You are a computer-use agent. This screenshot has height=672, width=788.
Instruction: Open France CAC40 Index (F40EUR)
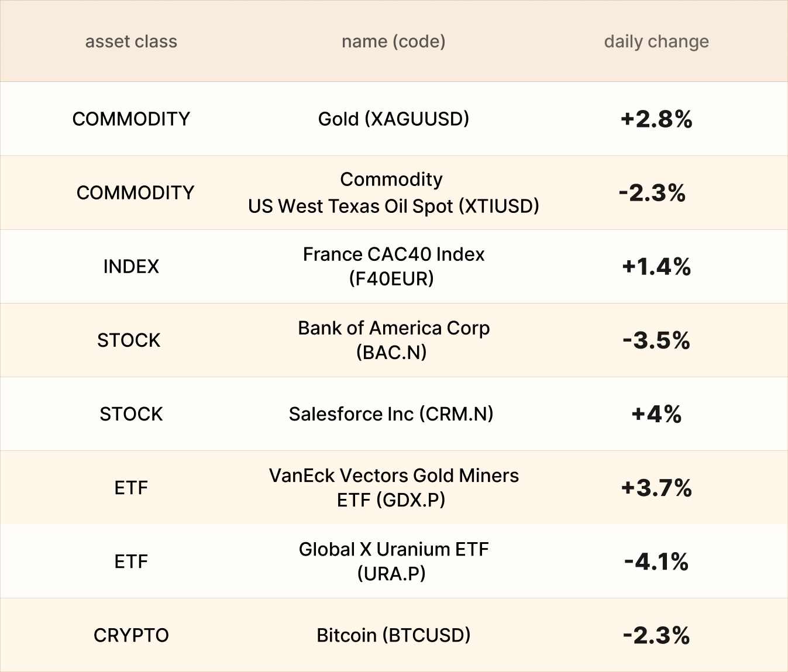pyautogui.click(x=393, y=266)
